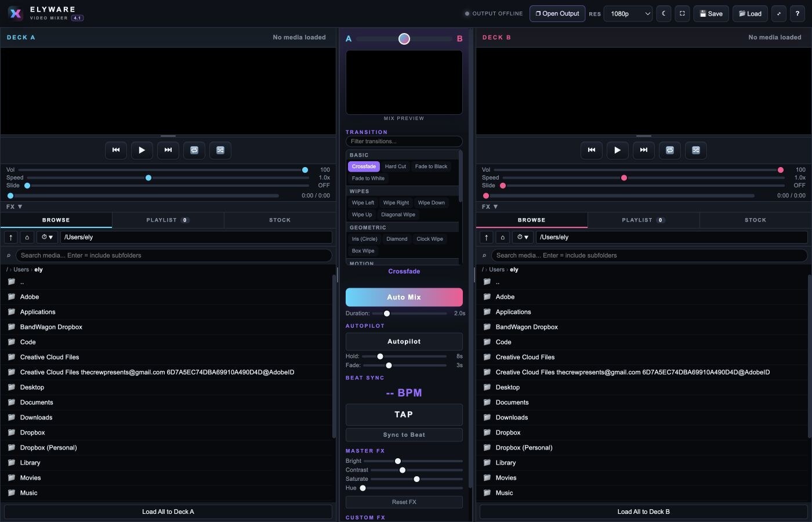Open the Music folder icon in Deck B

[x=487, y=492]
